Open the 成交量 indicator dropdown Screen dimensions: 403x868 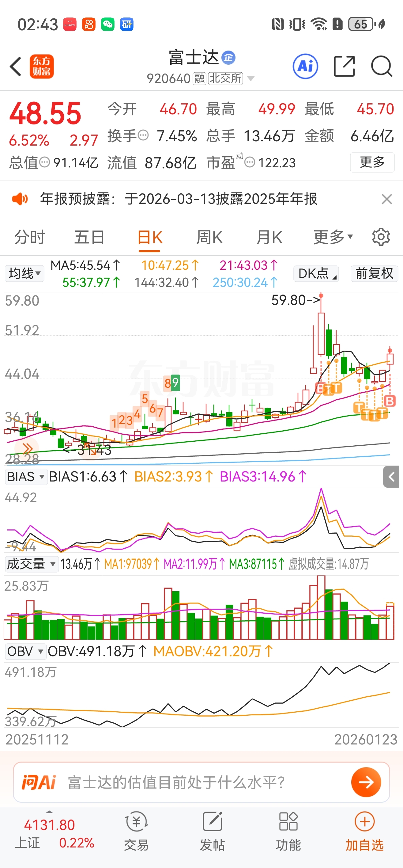pos(31,564)
